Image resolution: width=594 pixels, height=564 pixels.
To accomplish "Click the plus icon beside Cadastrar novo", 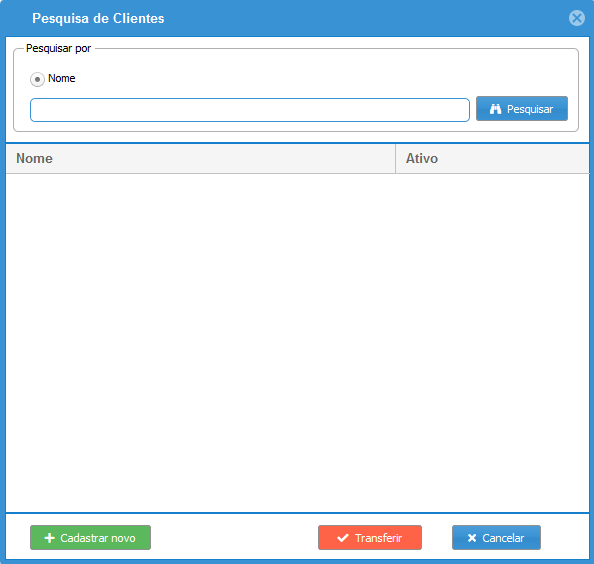I will coord(50,538).
